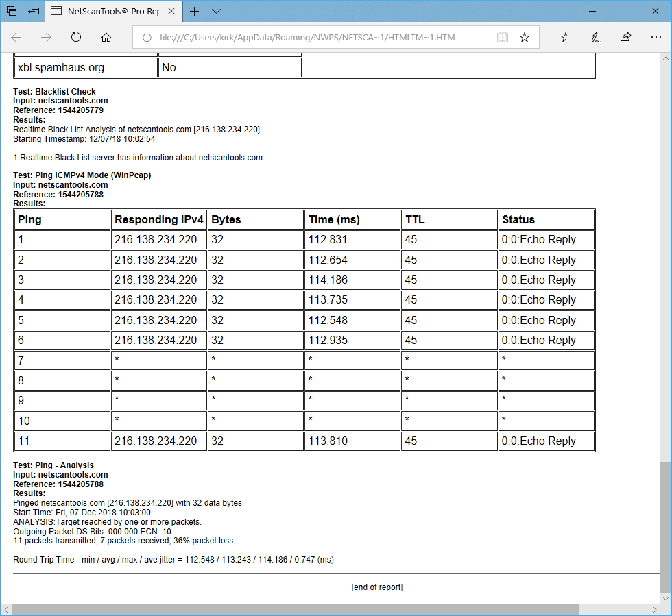The image size is (672, 616).
Task: Click time value 114.186 in ping 3 row
Action: 328,280
